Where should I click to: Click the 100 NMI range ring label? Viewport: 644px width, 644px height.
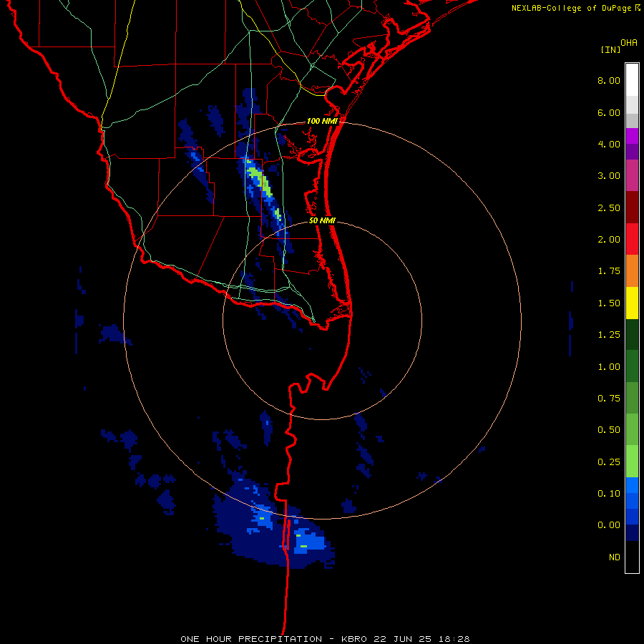tap(322, 121)
